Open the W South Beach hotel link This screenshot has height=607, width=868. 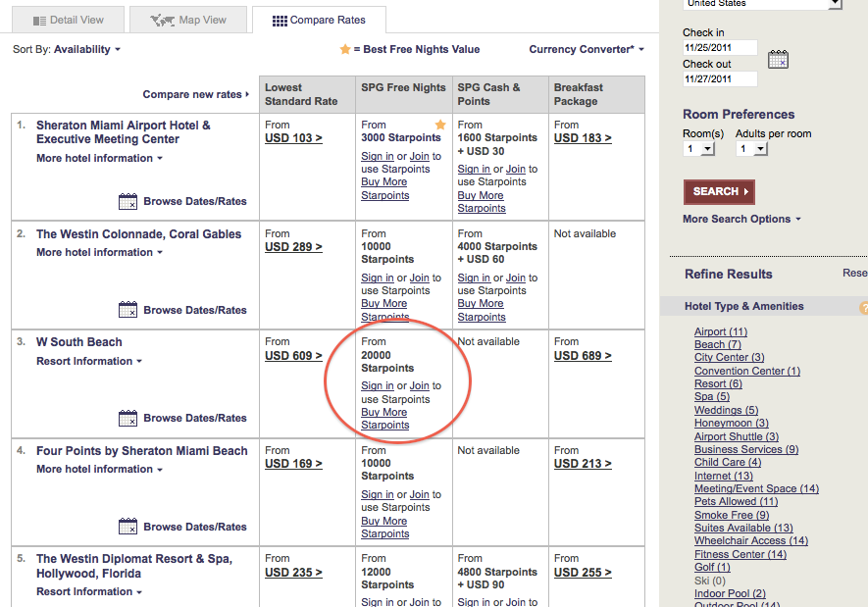click(79, 342)
